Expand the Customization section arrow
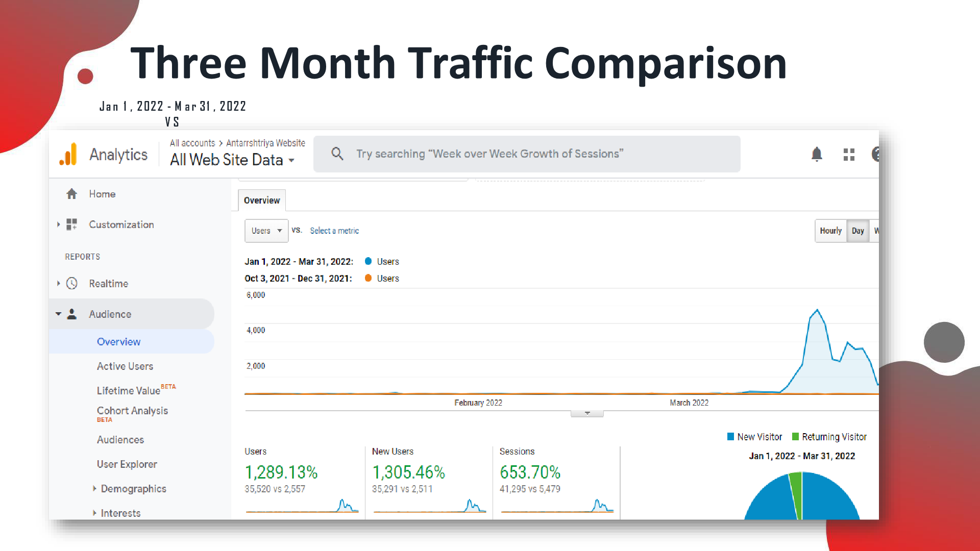Image resolution: width=980 pixels, height=551 pixels. (x=58, y=224)
